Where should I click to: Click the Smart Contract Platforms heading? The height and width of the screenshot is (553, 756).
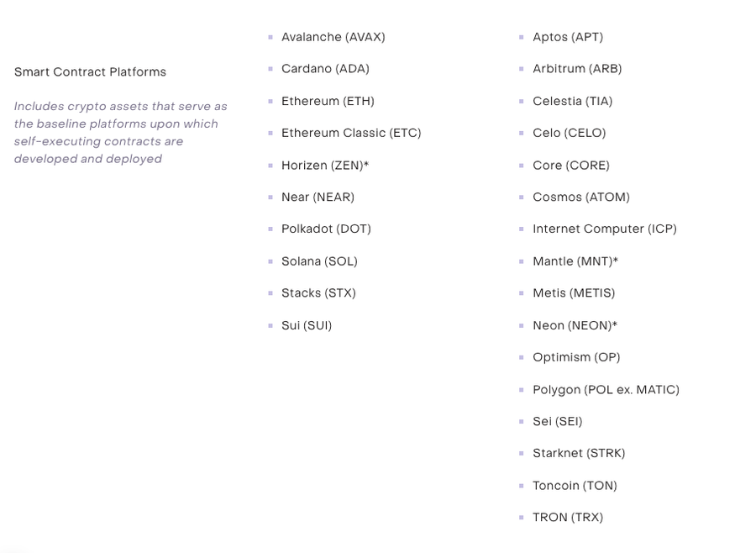point(90,72)
